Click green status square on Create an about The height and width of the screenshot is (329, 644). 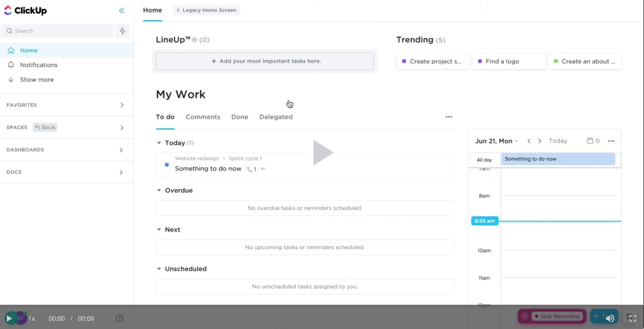pyautogui.click(x=556, y=61)
